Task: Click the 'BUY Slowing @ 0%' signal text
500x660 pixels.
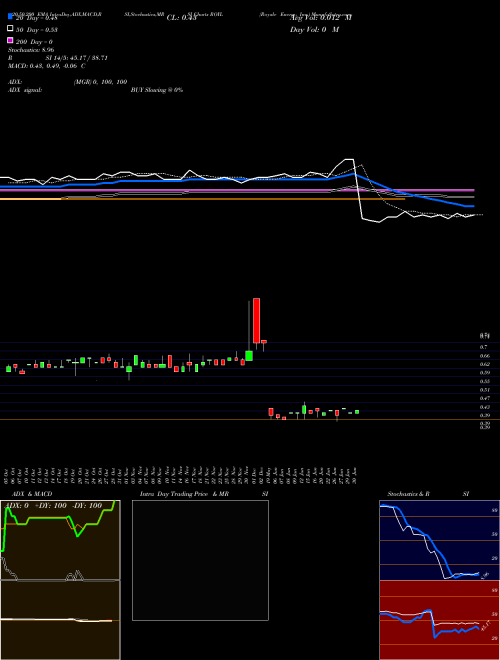Action: click(157, 90)
